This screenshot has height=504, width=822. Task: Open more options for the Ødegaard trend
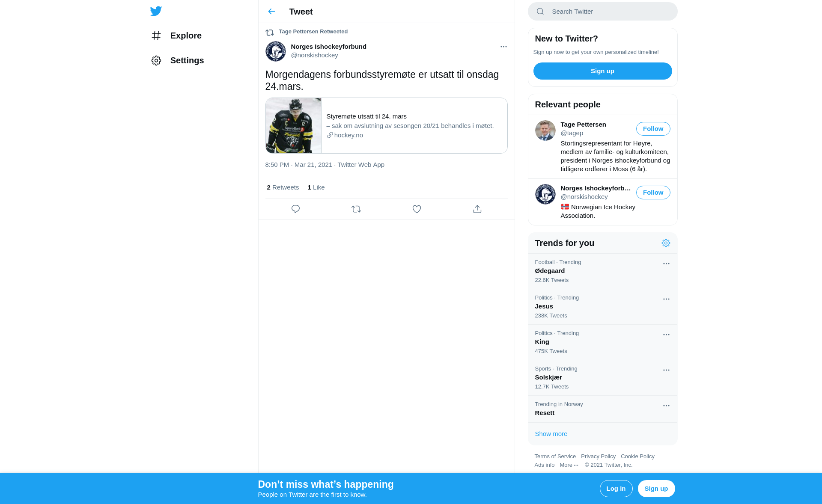pos(666,264)
